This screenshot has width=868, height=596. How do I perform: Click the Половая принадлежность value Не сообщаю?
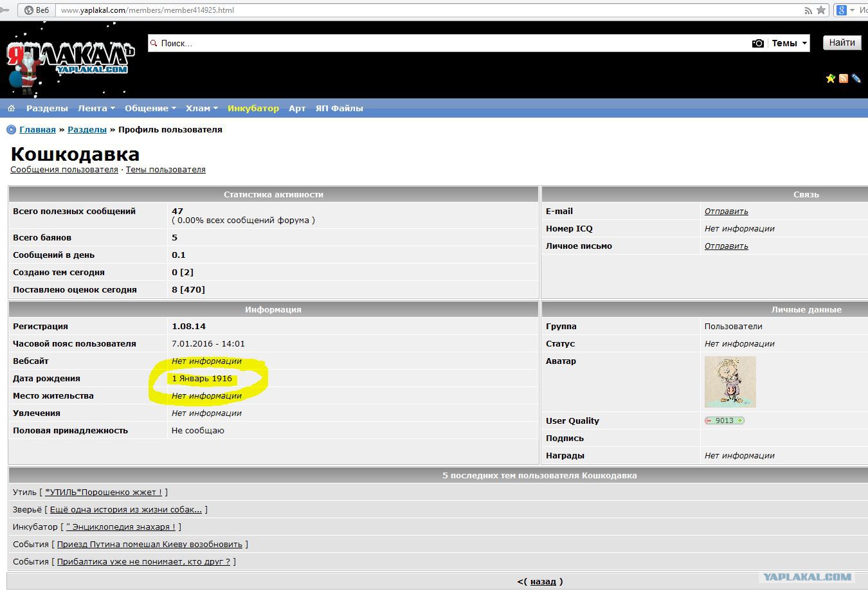pos(198,430)
